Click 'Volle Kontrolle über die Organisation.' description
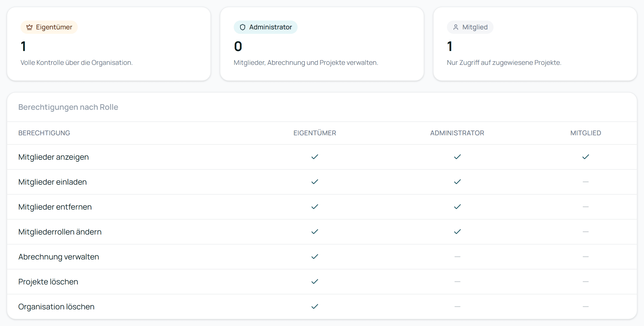644x326 pixels. pyautogui.click(x=77, y=63)
